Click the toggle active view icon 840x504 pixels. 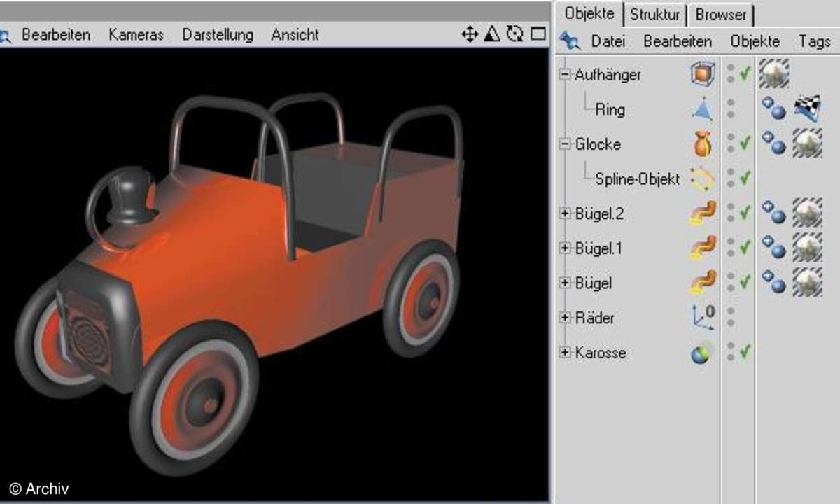[538, 34]
